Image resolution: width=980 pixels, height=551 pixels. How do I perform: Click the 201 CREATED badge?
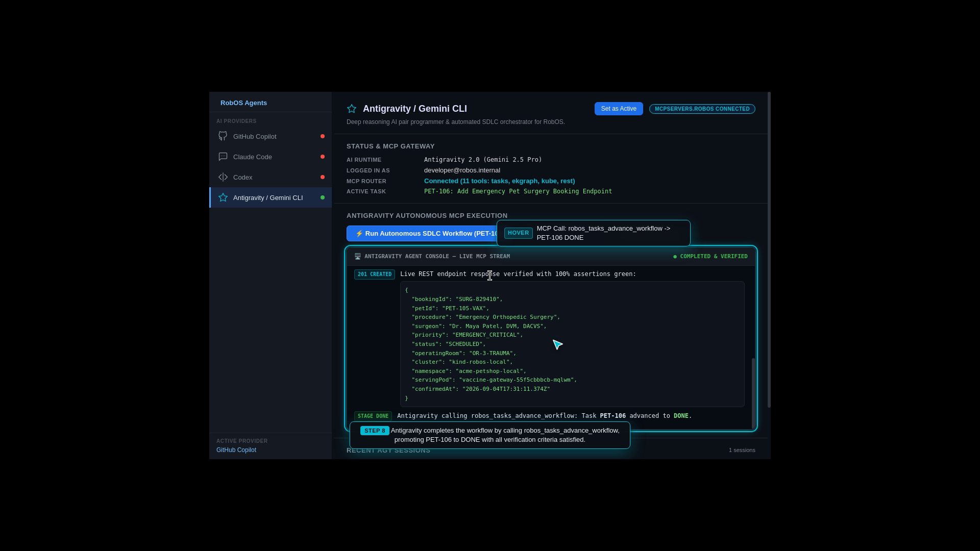(x=375, y=274)
